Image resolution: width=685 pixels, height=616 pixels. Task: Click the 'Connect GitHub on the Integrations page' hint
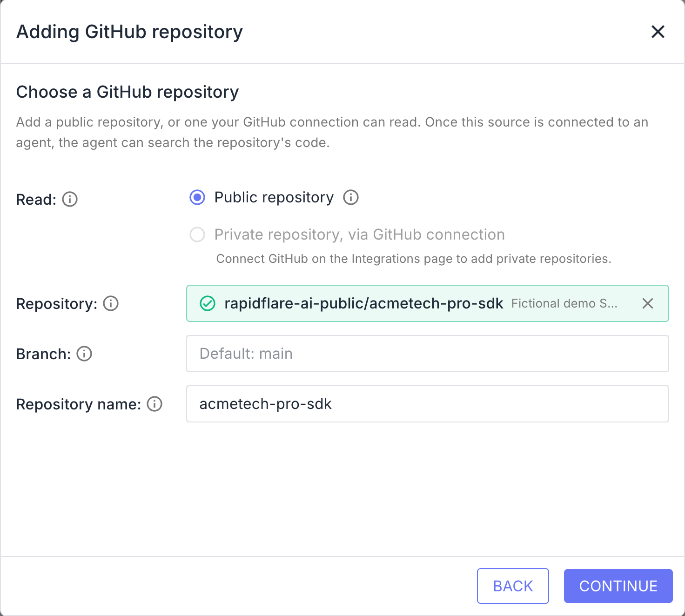point(414,259)
